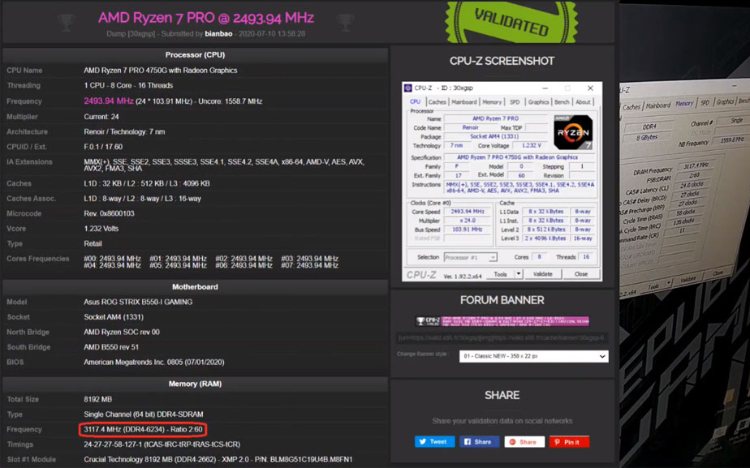750x468 pixels.
Task: Click the '1 CPU - 8 Core - 16 Threads' text
Action: (x=128, y=86)
